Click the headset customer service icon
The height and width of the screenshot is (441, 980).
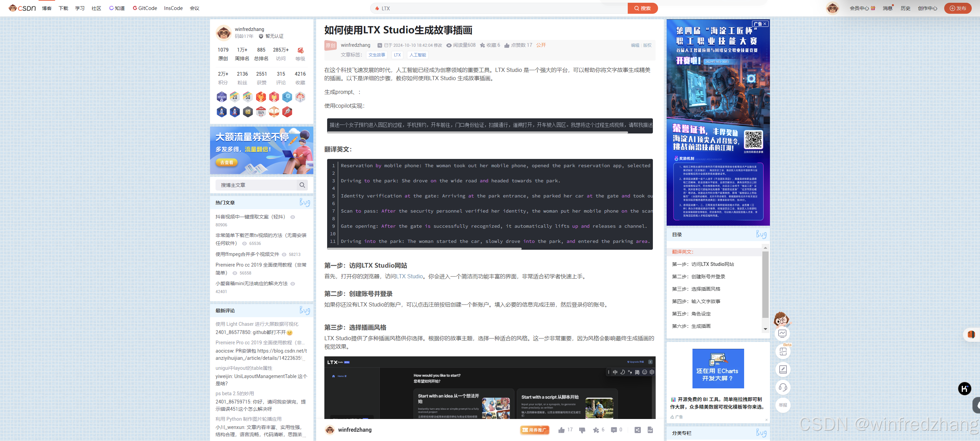[x=783, y=387]
